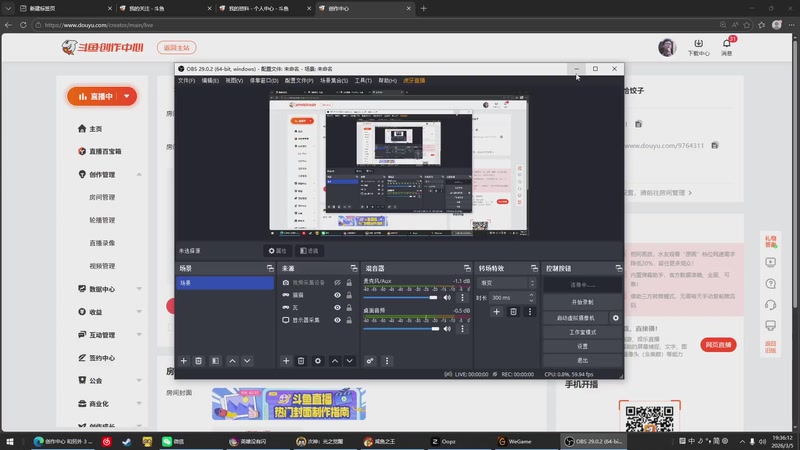The width and height of the screenshot is (800, 450).
Task: Adjust the 桌面音频 volume slider
Action: [x=401, y=329]
